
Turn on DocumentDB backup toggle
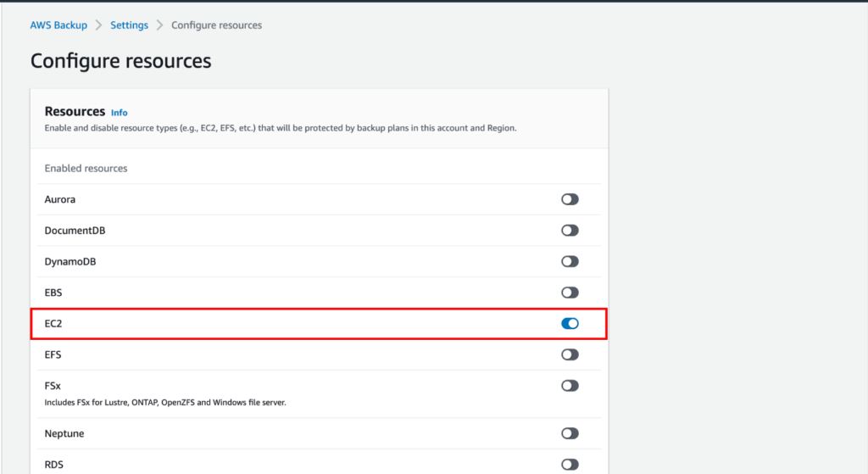coord(570,231)
